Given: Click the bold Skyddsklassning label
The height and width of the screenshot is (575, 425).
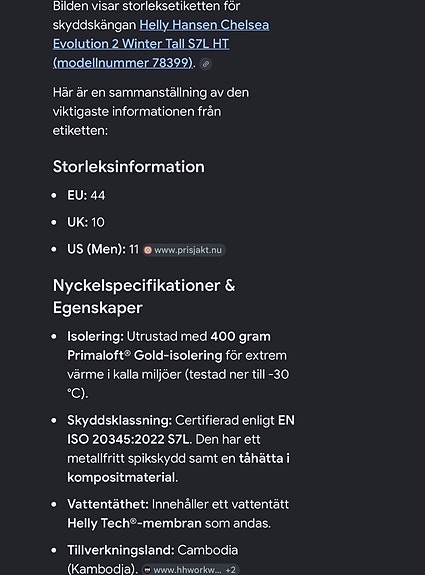Looking at the screenshot, I should tap(120, 420).
